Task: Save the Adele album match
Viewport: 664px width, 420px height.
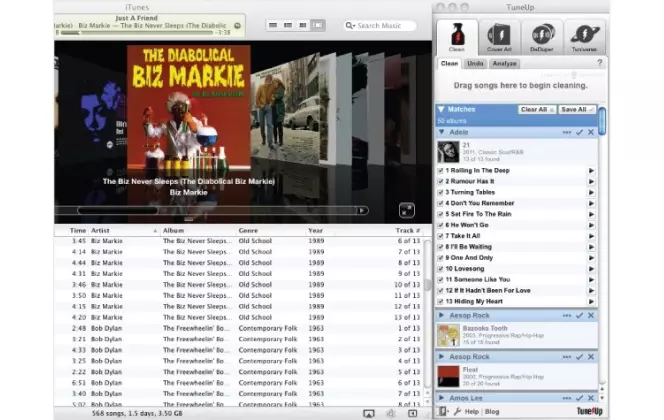Action: click(x=579, y=133)
